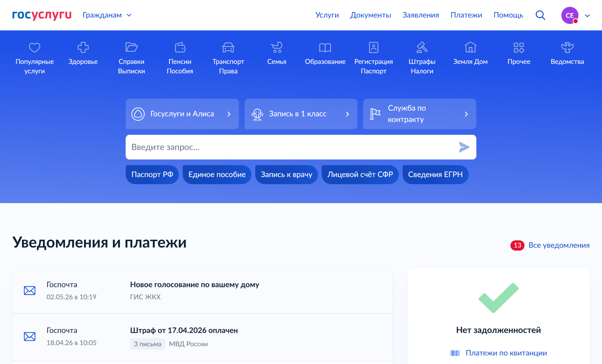The image size is (602, 364).
Task: Open the Госуслуги logo home link
Action: (x=42, y=15)
